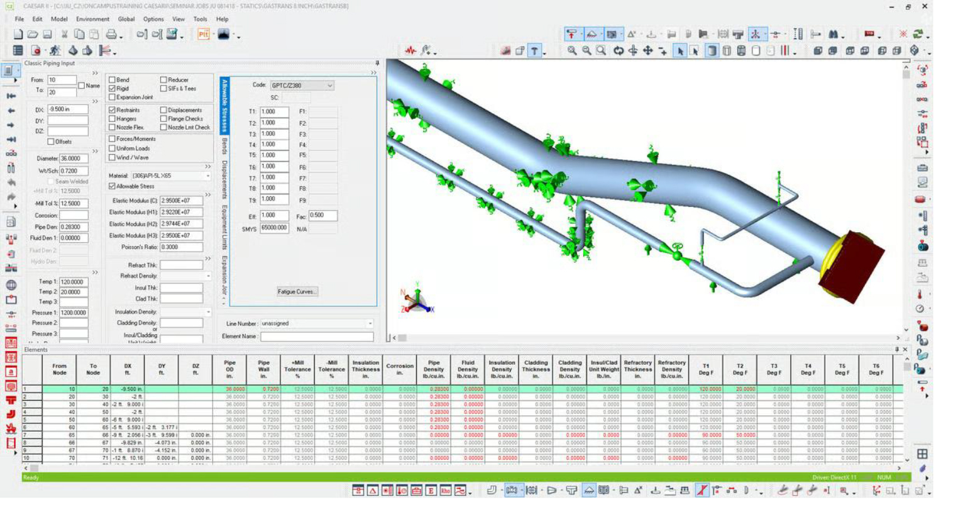Screen dimensions: 980x514
Task: Activate zoom to window magnifier
Action: click(602, 50)
